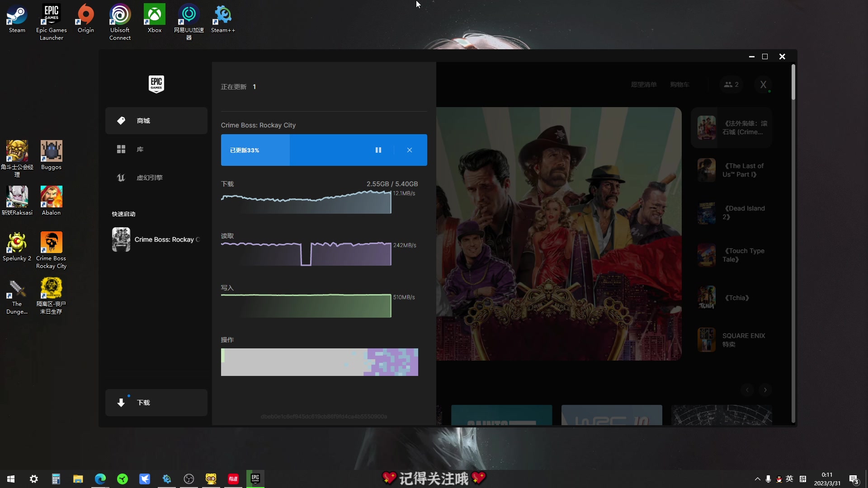Select the 角斗士公会经理 desktop icon
Viewport: 868px width, 488px height.
tap(17, 159)
